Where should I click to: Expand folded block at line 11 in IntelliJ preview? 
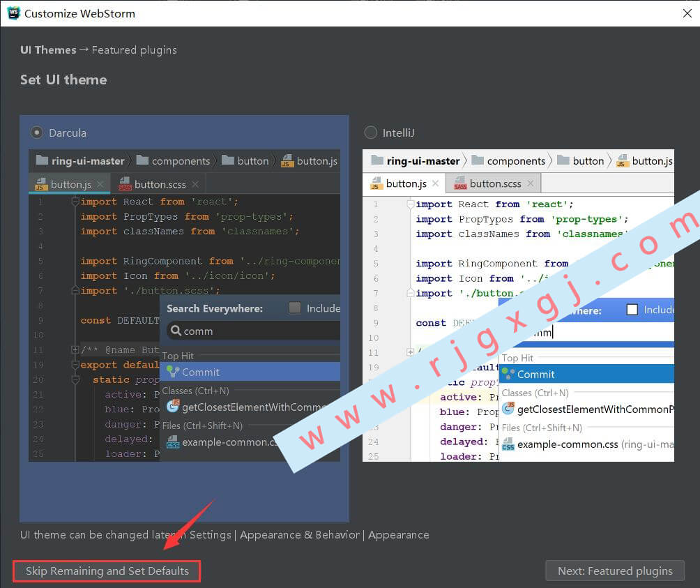(410, 352)
